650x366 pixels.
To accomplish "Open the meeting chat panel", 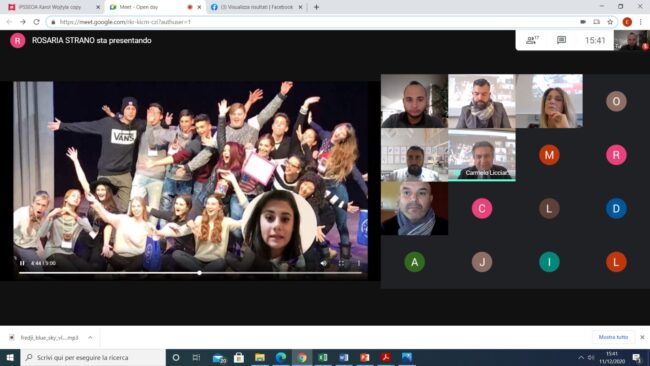I will pyautogui.click(x=561, y=40).
